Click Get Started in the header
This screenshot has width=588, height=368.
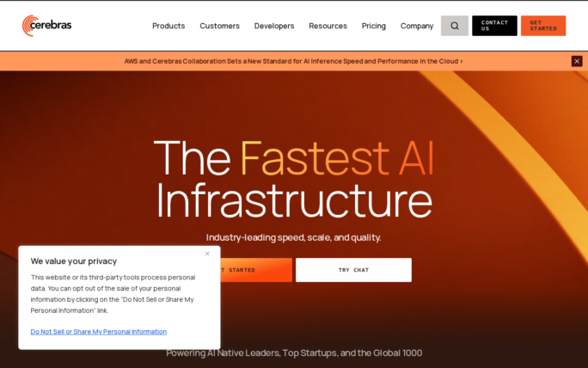coord(542,26)
